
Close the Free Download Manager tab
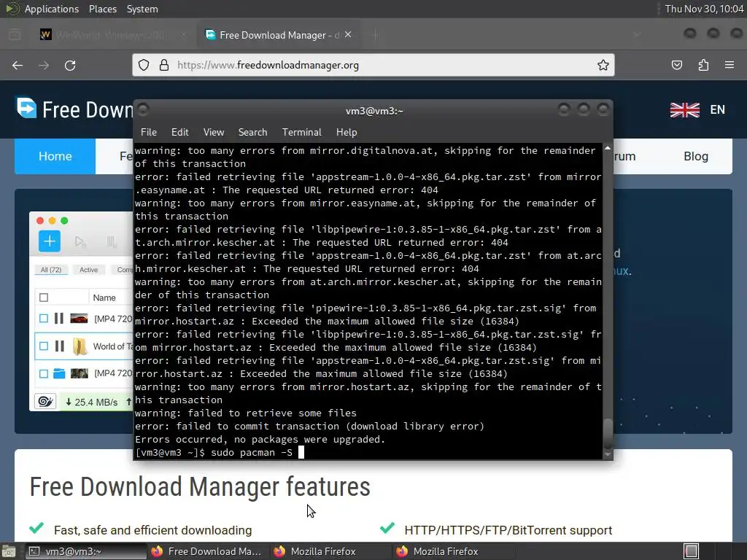[x=348, y=34]
